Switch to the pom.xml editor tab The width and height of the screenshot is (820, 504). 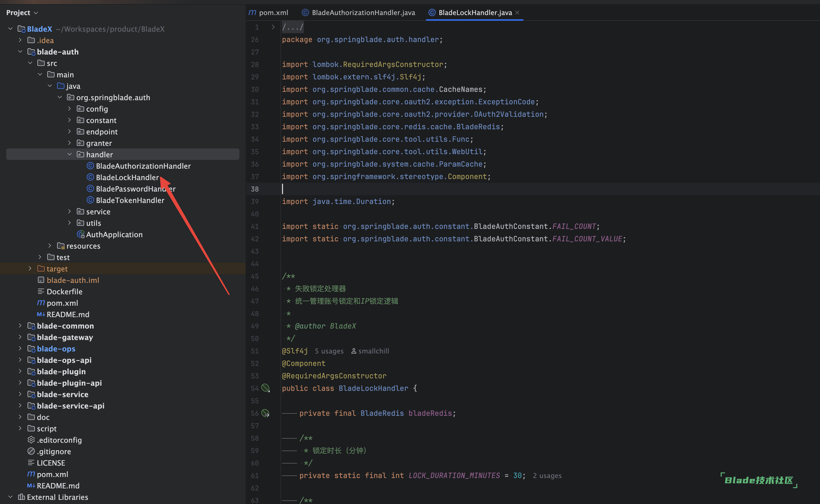pyautogui.click(x=268, y=13)
